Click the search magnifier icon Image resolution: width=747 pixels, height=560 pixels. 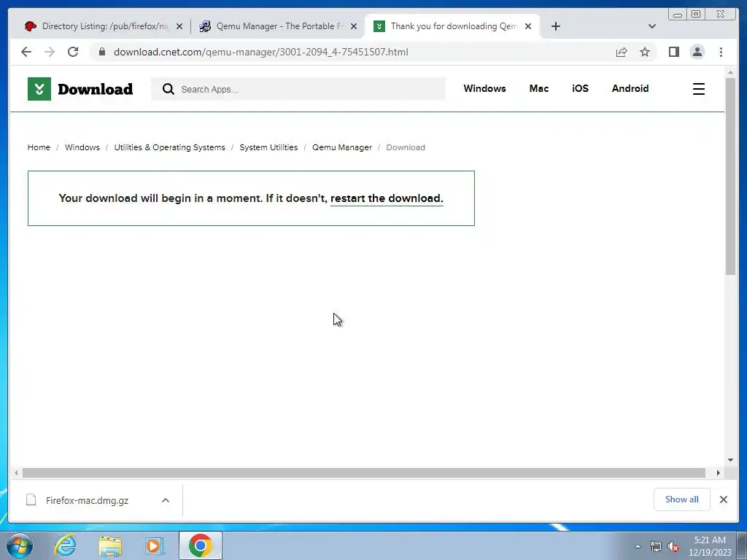[169, 89]
